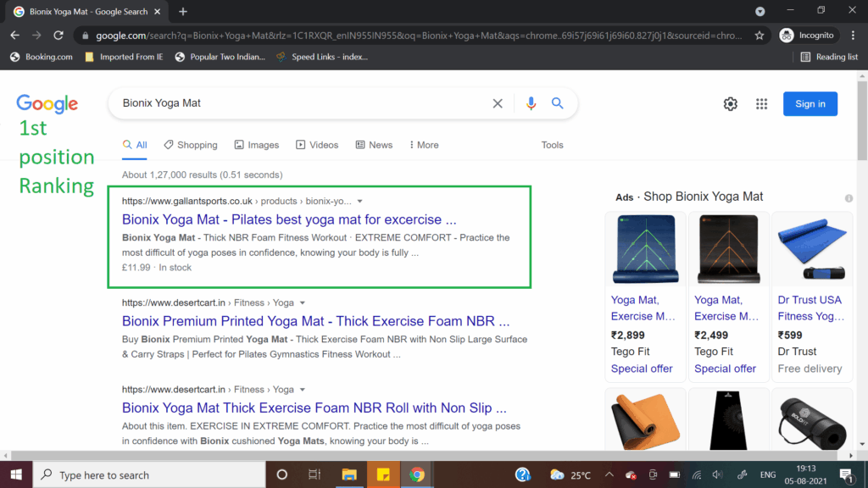Screen dimensions: 868x488
Task: Open the More search filters menu
Action: 424,145
